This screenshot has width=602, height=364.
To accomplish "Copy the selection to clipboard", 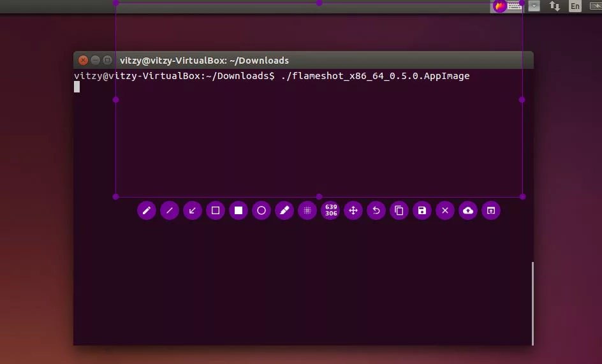I will (399, 210).
